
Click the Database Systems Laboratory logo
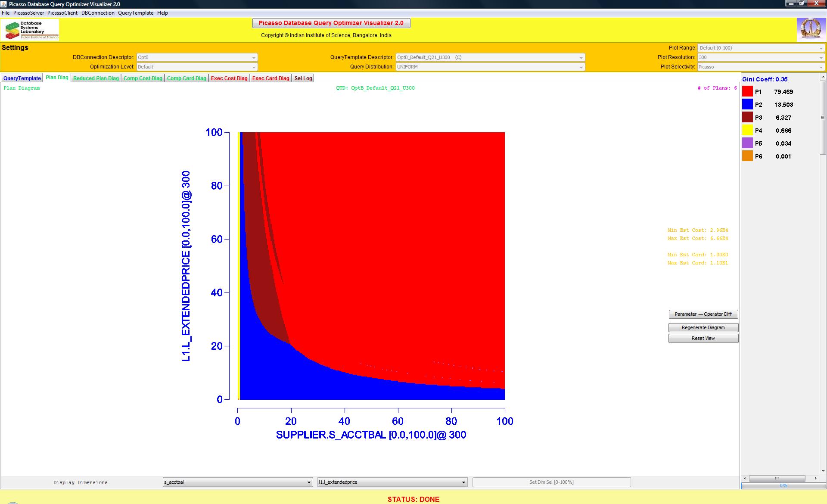click(31, 30)
